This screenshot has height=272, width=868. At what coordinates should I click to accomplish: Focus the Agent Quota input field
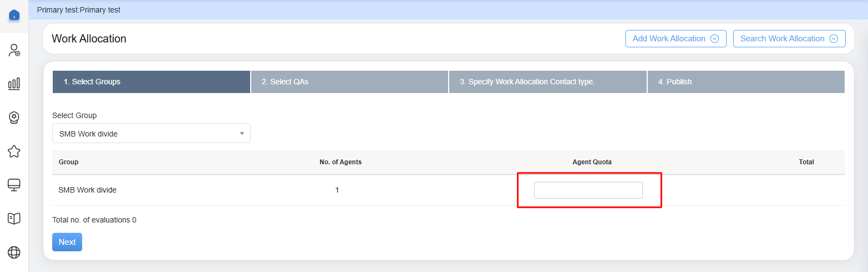(x=588, y=190)
